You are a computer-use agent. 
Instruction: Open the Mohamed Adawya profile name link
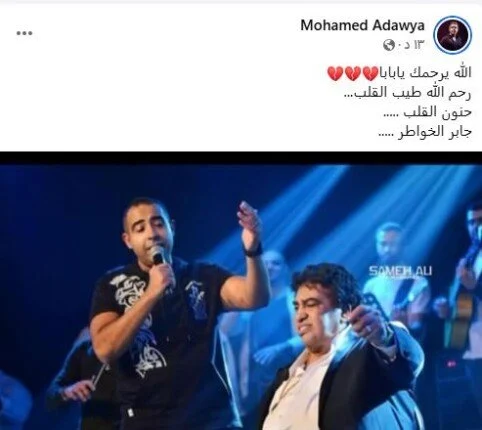(x=362, y=26)
